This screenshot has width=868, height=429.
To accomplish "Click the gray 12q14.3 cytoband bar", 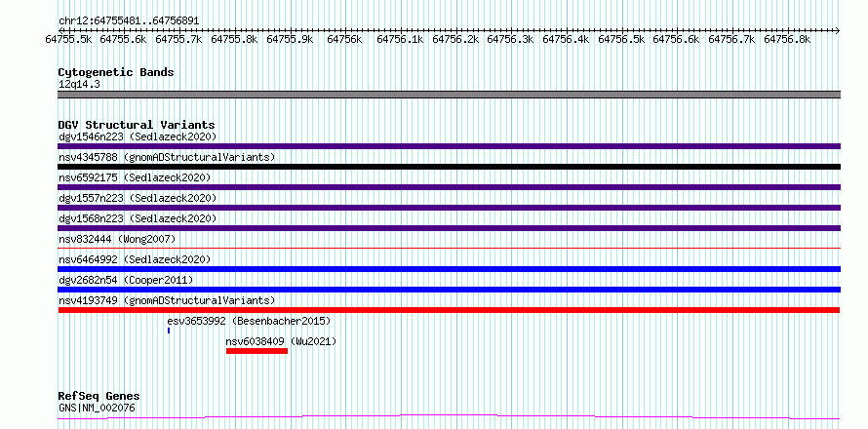I will coord(449,95).
